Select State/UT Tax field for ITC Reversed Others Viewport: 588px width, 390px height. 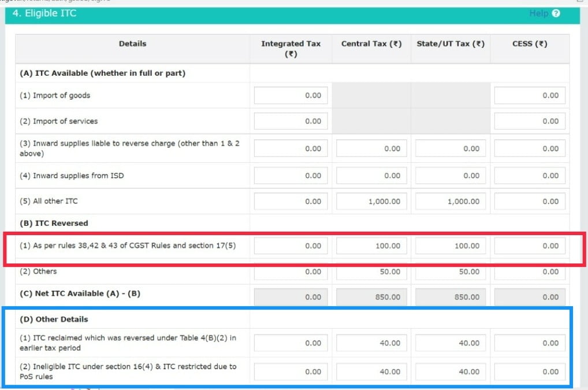pyautogui.click(x=449, y=272)
